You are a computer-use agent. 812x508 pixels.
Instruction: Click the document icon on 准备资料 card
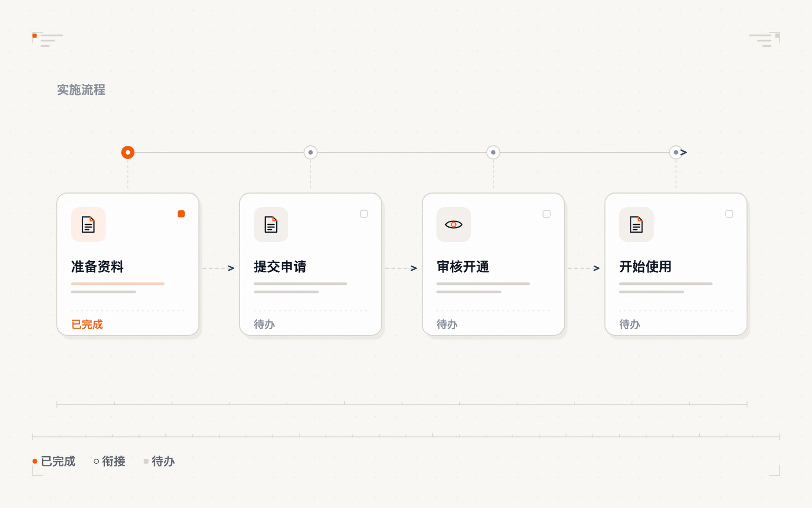tap(88, 225)
